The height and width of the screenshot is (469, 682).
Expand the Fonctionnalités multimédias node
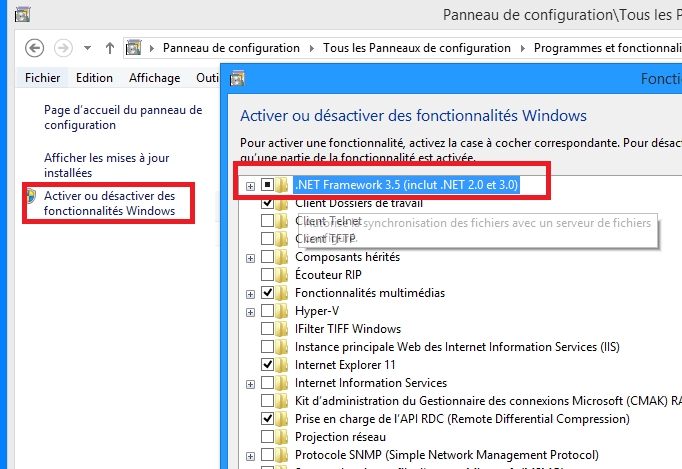tap(250, 294)
